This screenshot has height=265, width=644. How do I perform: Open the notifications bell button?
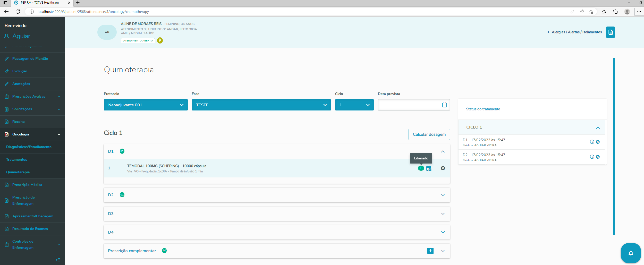(631, 253)
